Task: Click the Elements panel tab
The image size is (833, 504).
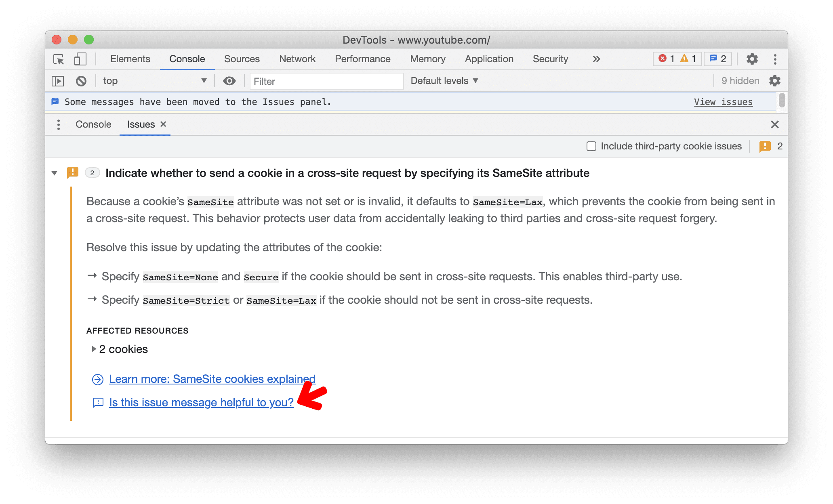Action: click(130, 58)
